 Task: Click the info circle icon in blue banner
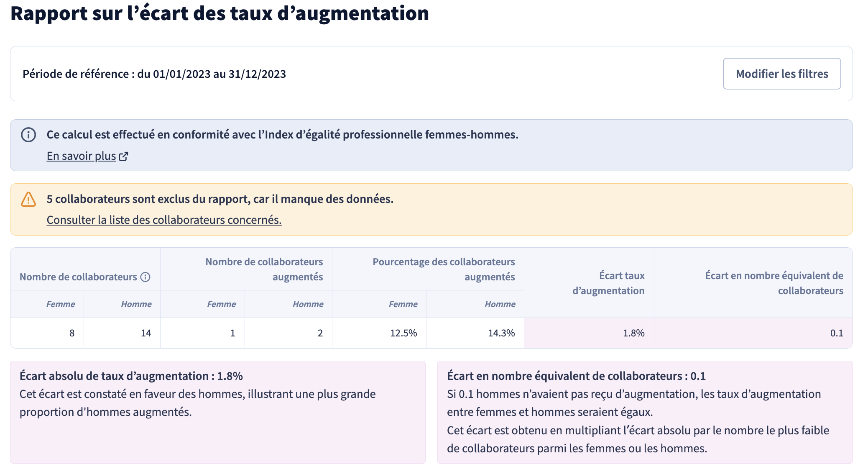pyautogui.click(x=28, y=135)
